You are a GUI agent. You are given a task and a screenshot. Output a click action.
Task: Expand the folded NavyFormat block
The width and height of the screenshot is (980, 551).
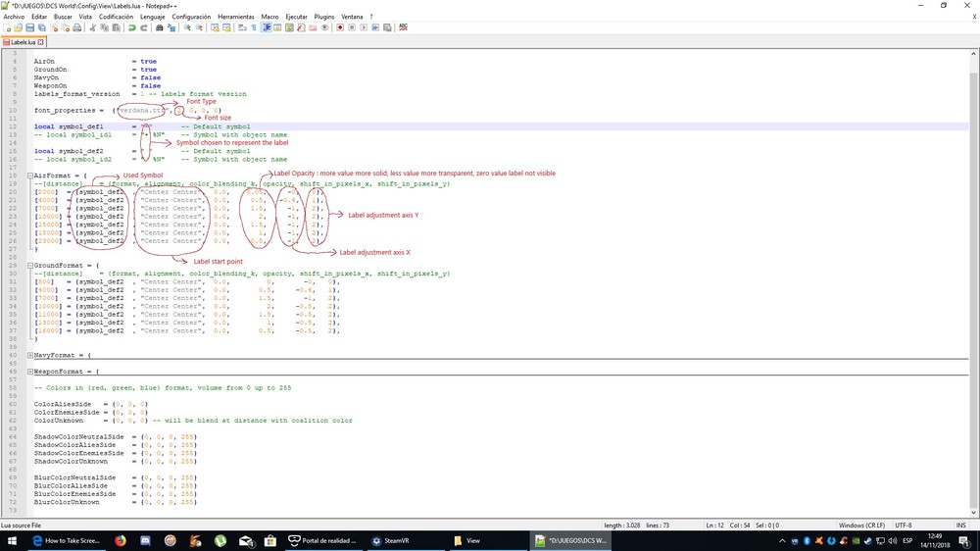pos(30,355)
